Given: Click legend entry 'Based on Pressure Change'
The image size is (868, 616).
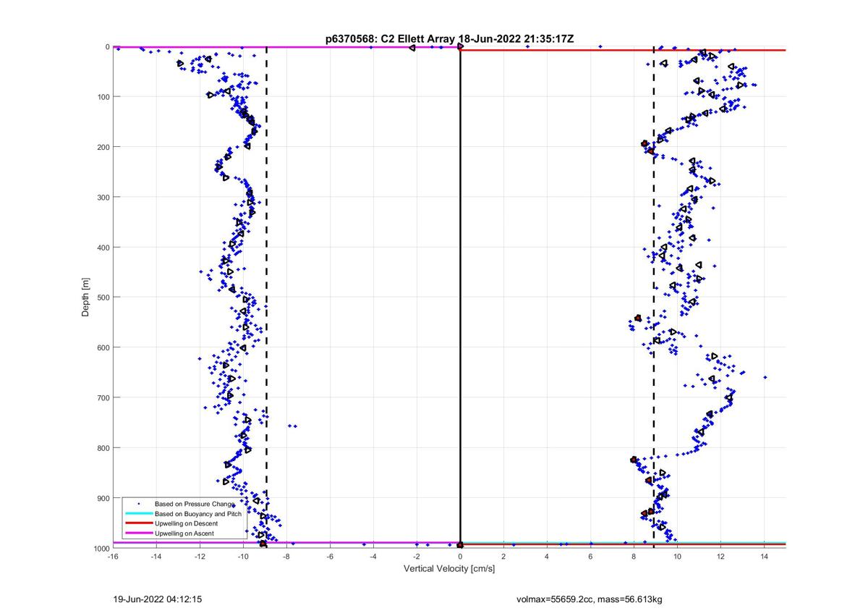Looking at the screenshot, I should tap(195, 503).
